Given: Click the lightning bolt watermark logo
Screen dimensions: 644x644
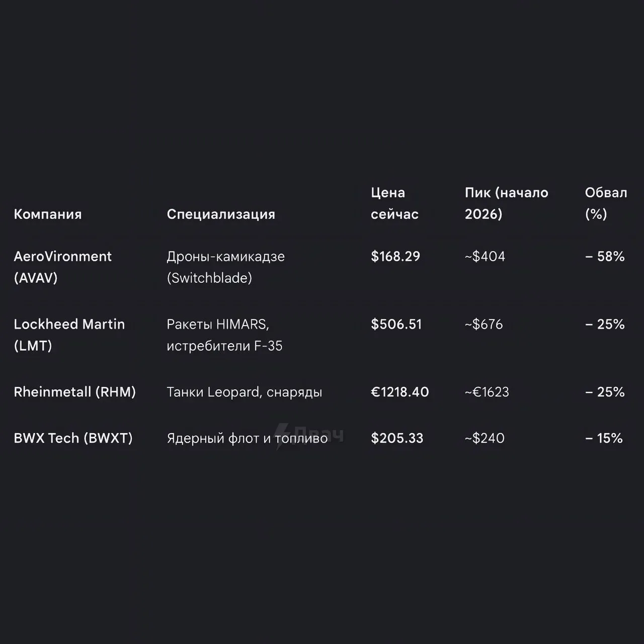Looking at the screenshot, I should (x=283, y=436).
